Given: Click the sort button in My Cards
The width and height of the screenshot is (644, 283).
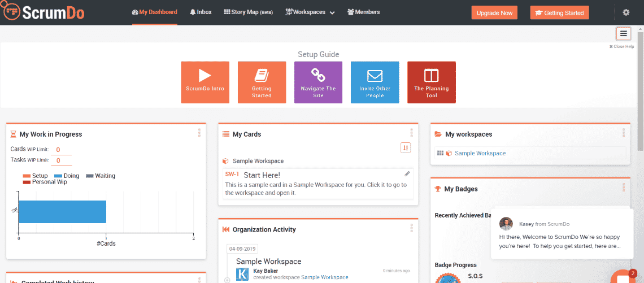Looking at the screenshot, I should click(x=406, y=148).
